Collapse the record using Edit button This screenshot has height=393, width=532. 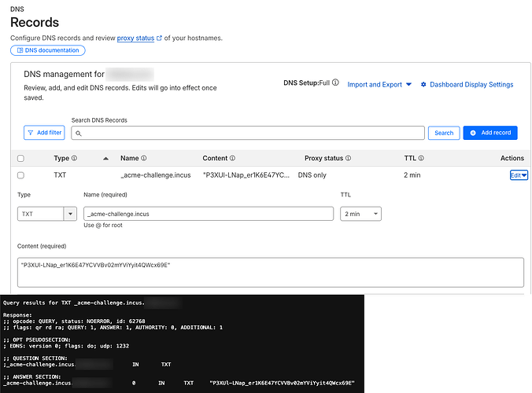(518, 175)
